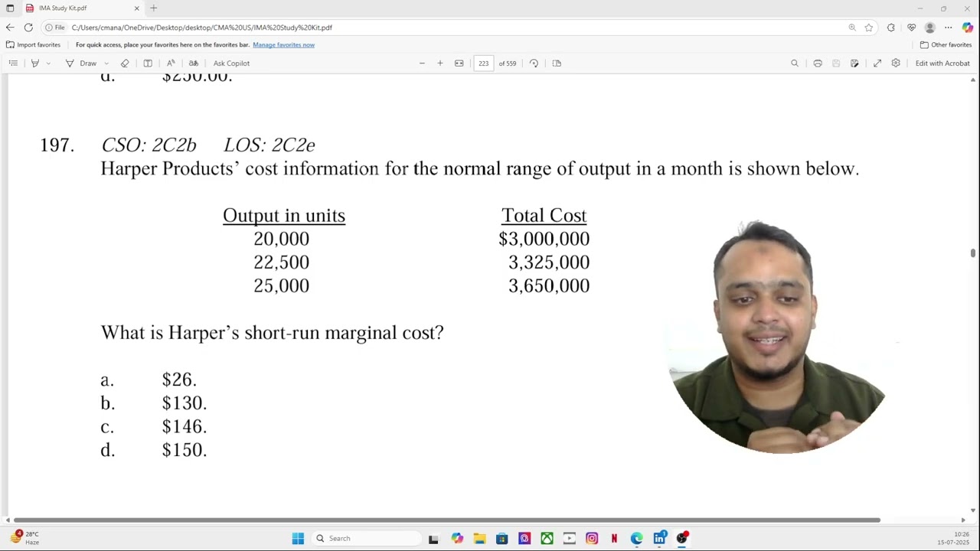Open Copilot sidebar icon
The height and width of the screenshot is (551, 980).
[x=968, y=28]
